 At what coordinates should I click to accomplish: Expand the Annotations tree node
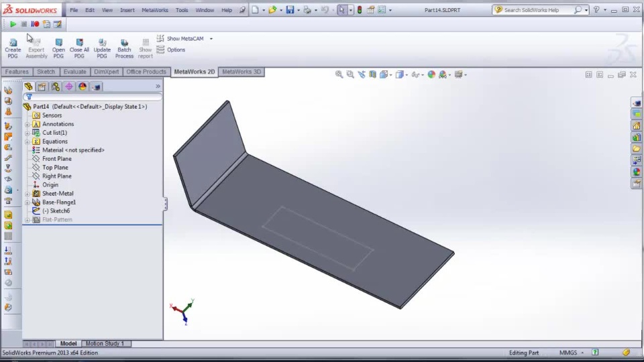[x=27, y=124]
